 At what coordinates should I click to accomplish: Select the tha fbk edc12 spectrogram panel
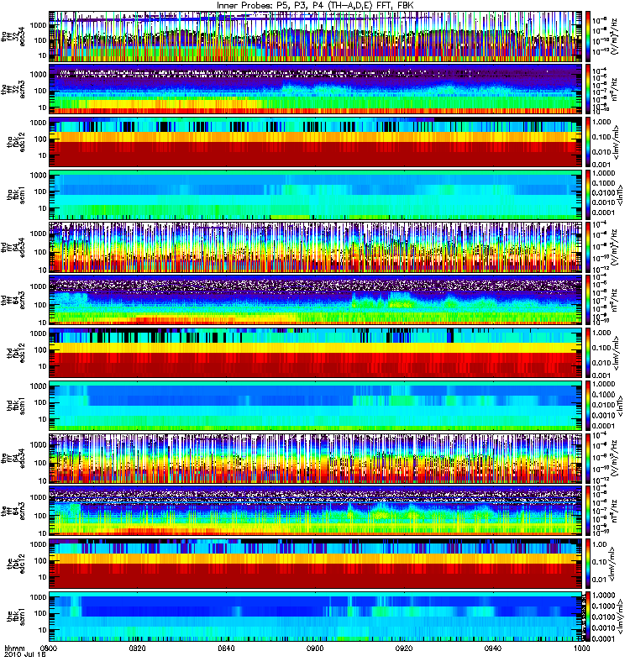[x=315, y=142]
